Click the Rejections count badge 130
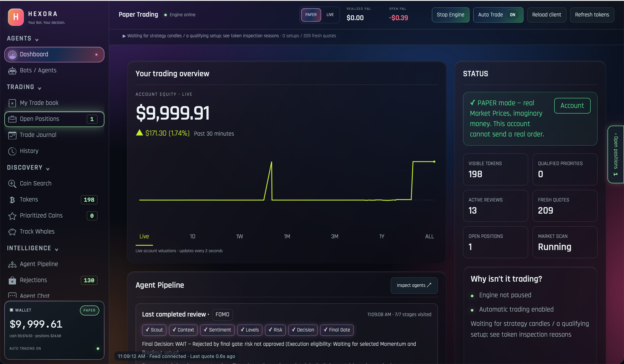The width and height of the screenshot is (624, 364). click(x=89, y=280)
